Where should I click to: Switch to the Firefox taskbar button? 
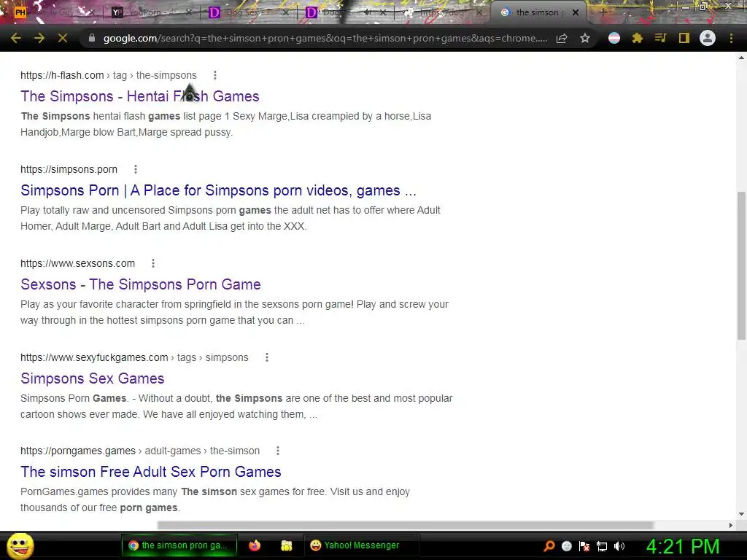click(255, 545)
